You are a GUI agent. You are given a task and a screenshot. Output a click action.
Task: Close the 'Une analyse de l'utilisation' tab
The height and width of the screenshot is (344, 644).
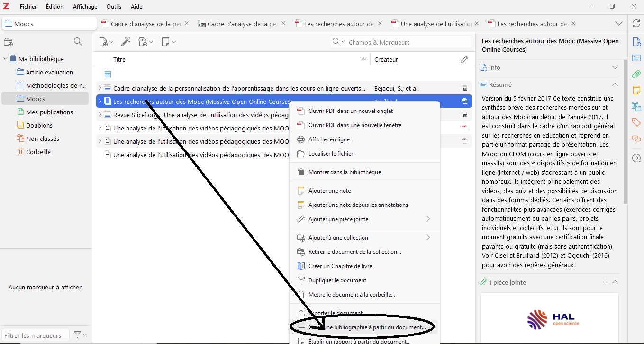[x=477, y=23]
